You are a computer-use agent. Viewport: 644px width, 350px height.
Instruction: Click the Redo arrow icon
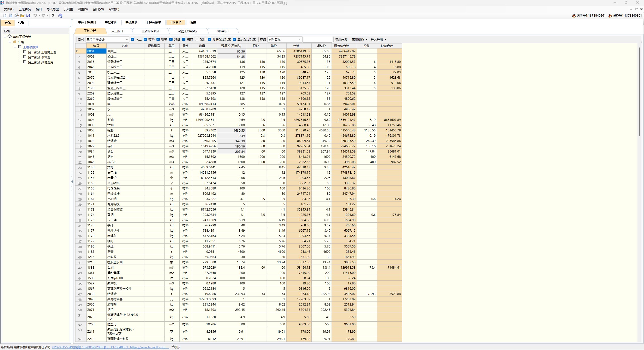tap(43, 16)
